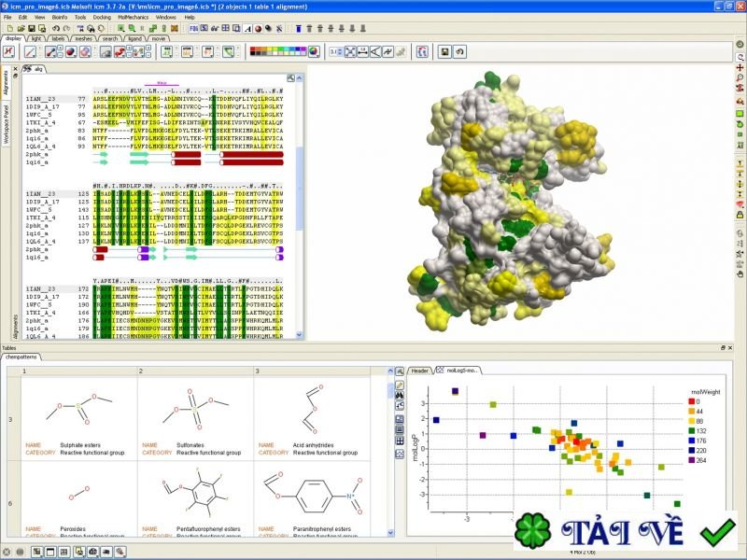The height and width of the screenshot is (560, 747).
Task: Open the Windows menu
Action: 166,17
